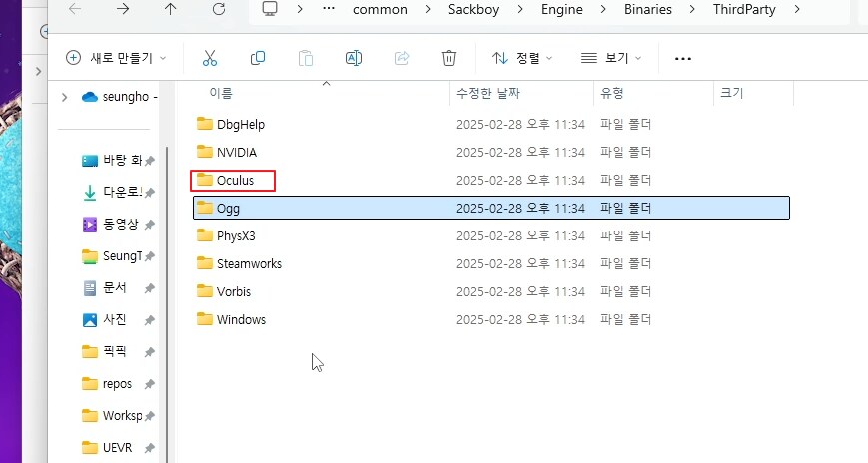Viewport: 868px width, 463px height.
Task: Click Engine breadcrumb in address bar
Action: point(562,9)
